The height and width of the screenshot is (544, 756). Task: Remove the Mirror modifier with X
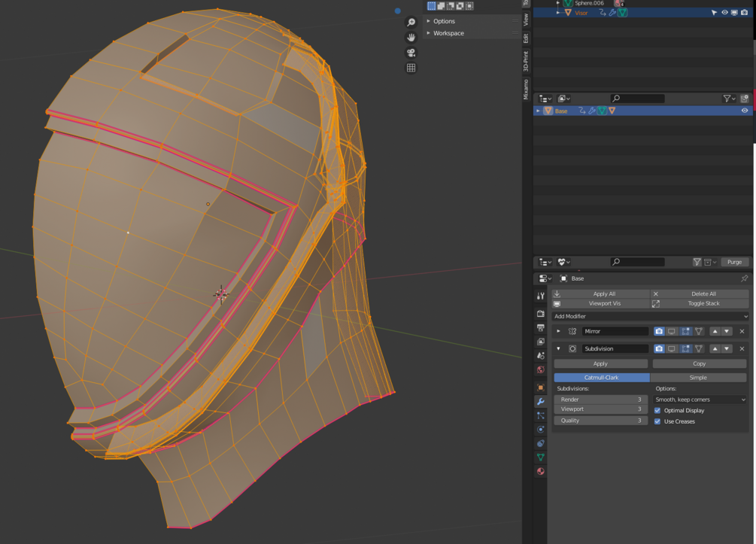click(x=742, y=331)
